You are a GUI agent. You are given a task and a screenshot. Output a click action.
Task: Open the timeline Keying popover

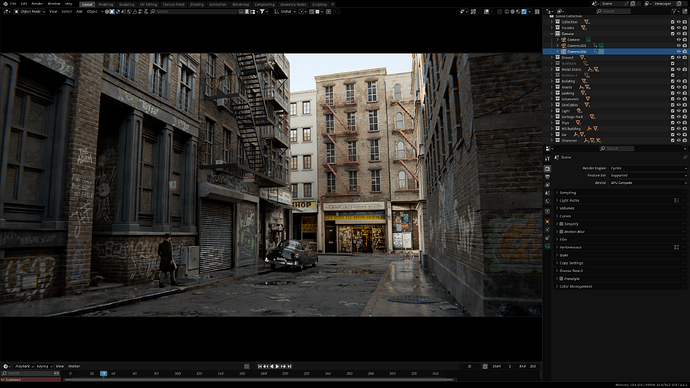click(44, 366)
